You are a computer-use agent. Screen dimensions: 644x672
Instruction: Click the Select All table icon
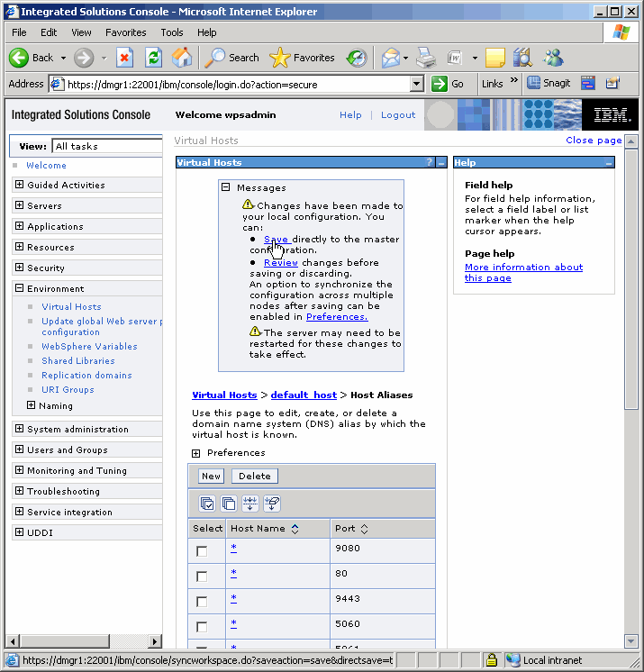click(x=207, y=504)
